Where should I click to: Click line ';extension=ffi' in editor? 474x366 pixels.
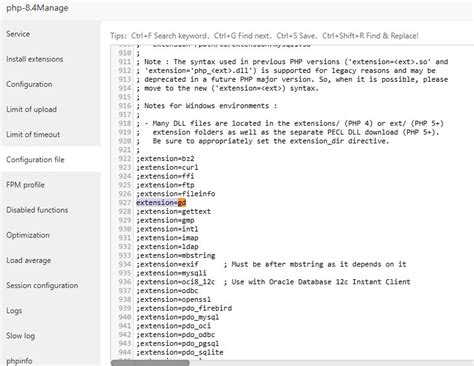165,176
